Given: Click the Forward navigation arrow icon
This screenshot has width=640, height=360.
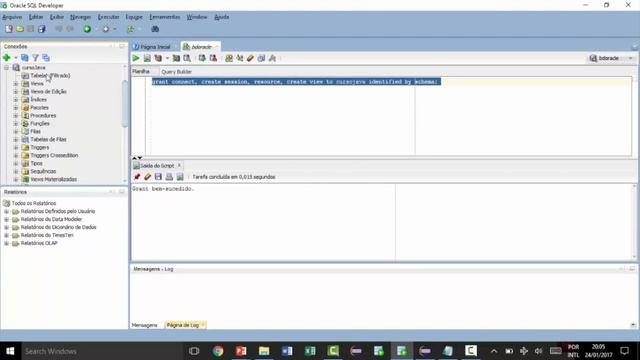Looking at the screenshot, I should (106, 29).
